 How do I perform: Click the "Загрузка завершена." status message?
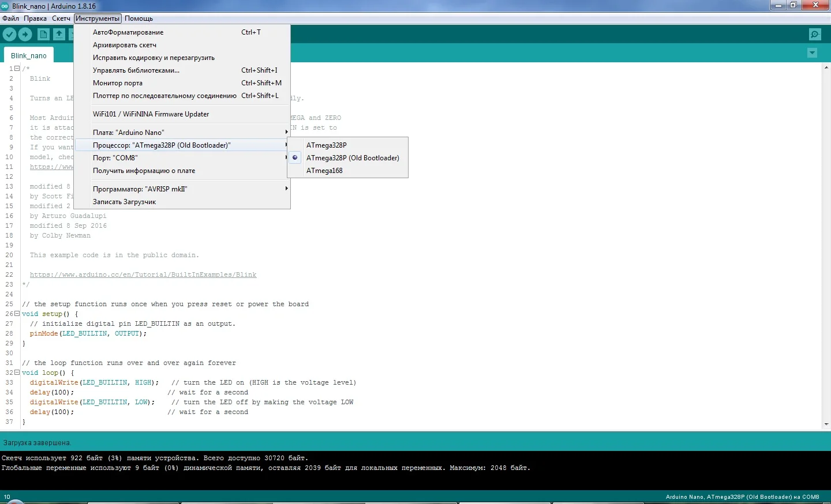point(37,443)
